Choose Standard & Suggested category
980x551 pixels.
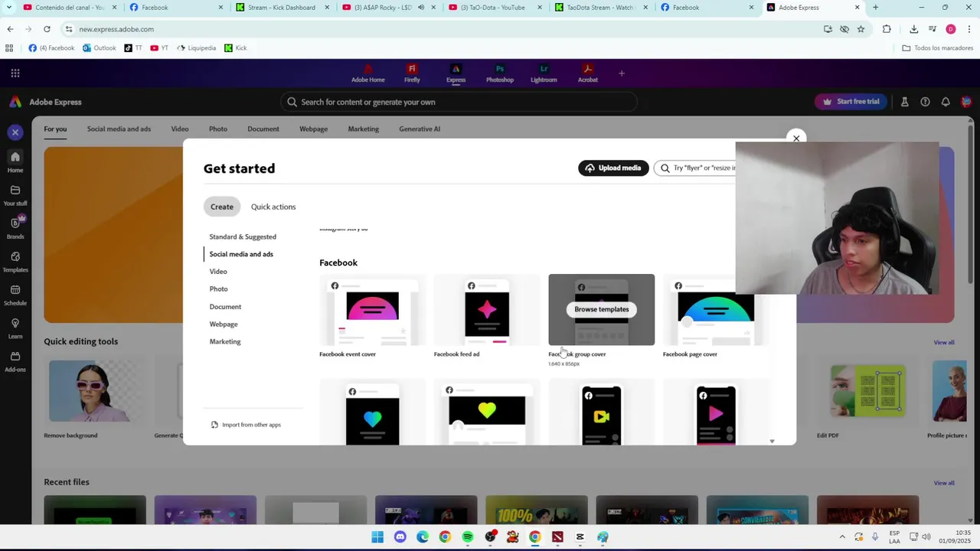pos(243,236)
